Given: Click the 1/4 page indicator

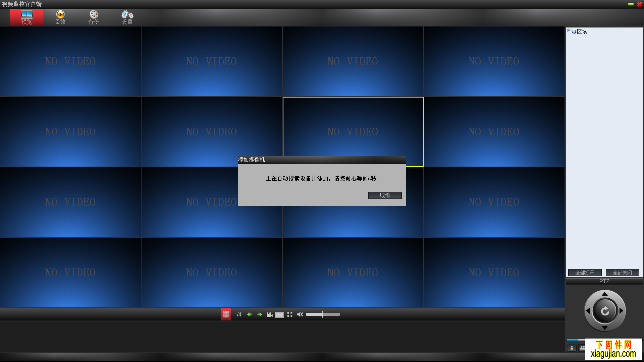Looking at the screenshot, I should [238, 314].
